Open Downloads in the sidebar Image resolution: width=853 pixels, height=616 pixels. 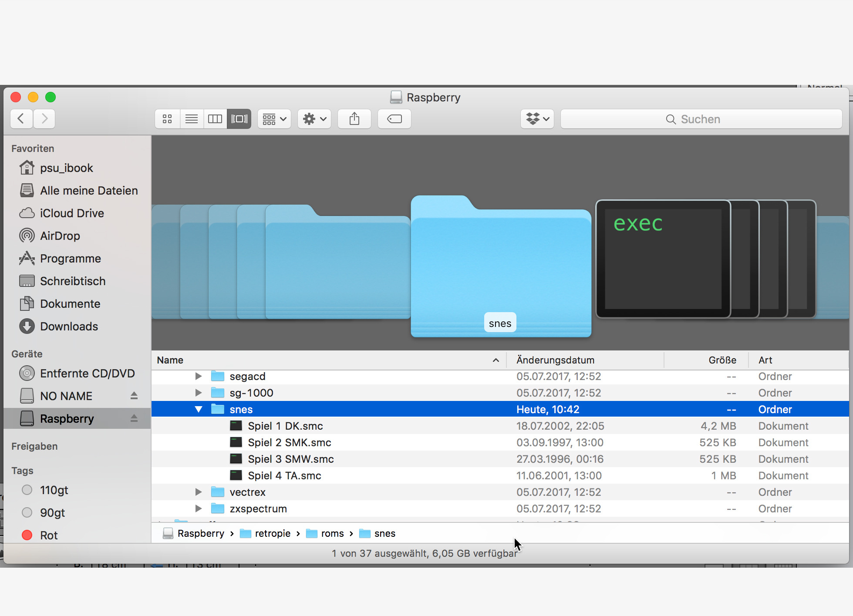point(69,327)
